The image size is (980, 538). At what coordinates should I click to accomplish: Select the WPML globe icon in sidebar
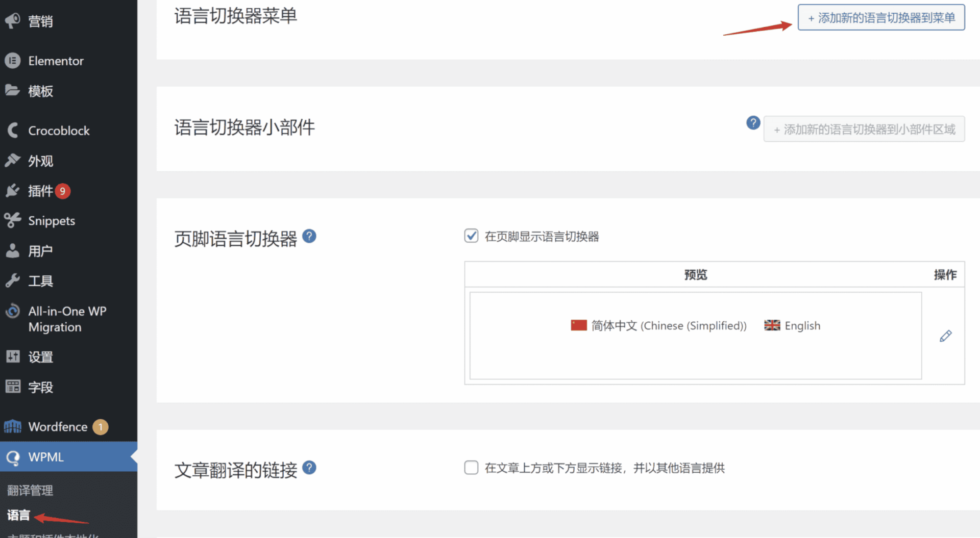(x=13, y=457)
